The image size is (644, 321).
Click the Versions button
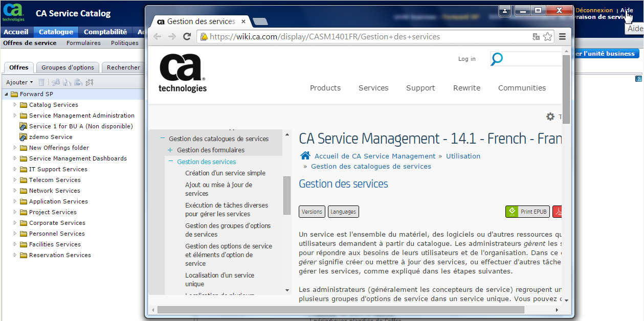(312, 212)
